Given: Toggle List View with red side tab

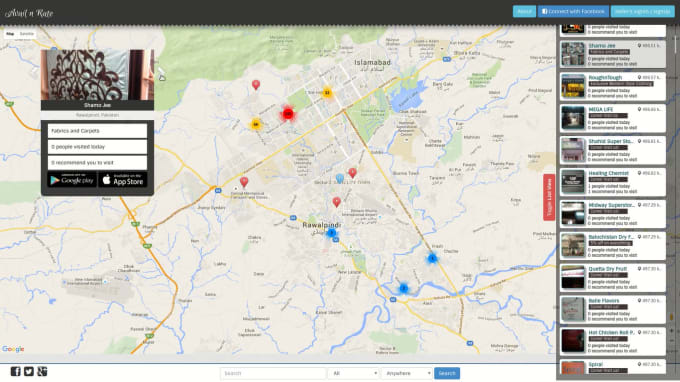Looking at the screenshot, I should point(549,197).
